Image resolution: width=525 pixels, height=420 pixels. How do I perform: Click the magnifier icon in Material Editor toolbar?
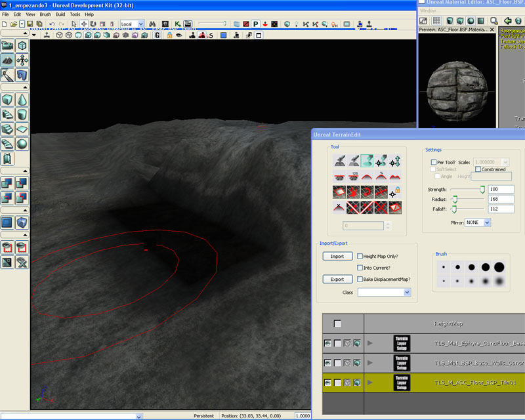[x=493, y=21]
